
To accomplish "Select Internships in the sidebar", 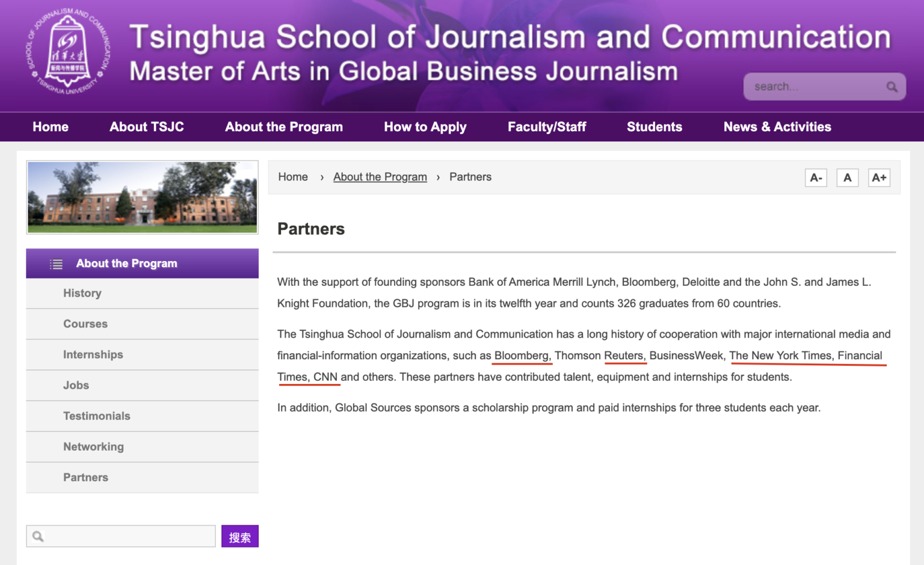I will pyautogui.click(x=93, y=354).
